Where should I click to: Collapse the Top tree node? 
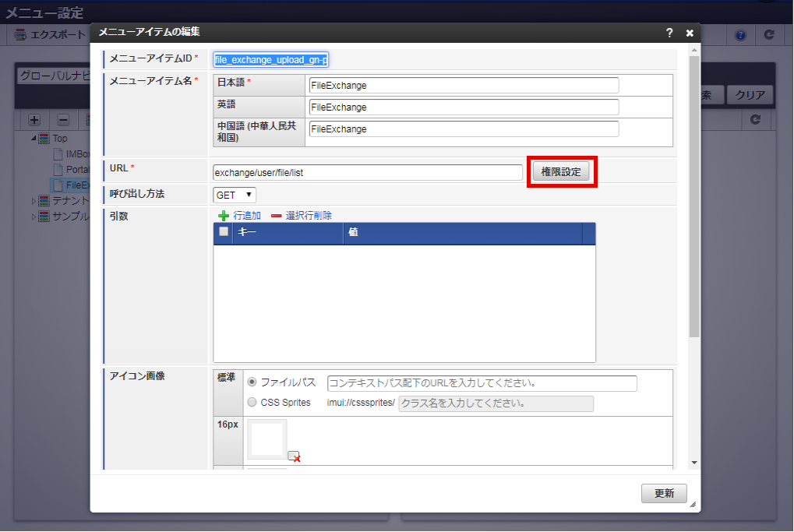(x=34, y=138)
